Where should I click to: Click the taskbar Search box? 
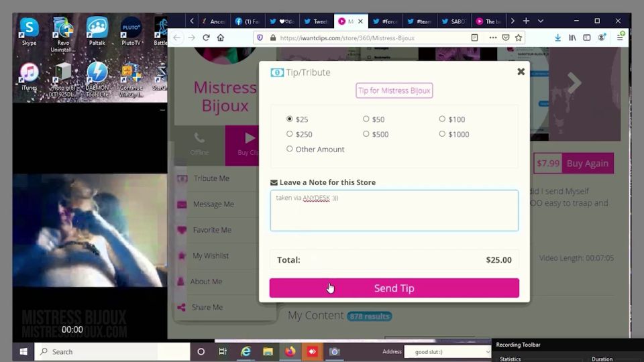click(112, 352)
